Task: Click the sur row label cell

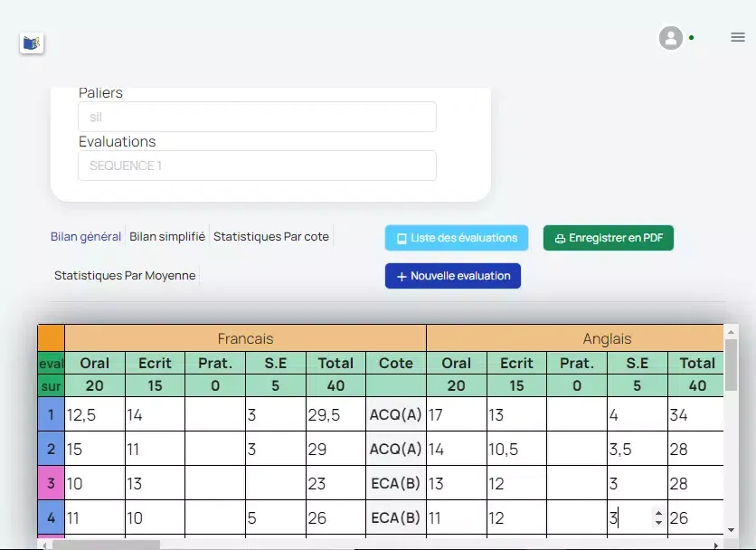Action: click(x=52, y=386)
